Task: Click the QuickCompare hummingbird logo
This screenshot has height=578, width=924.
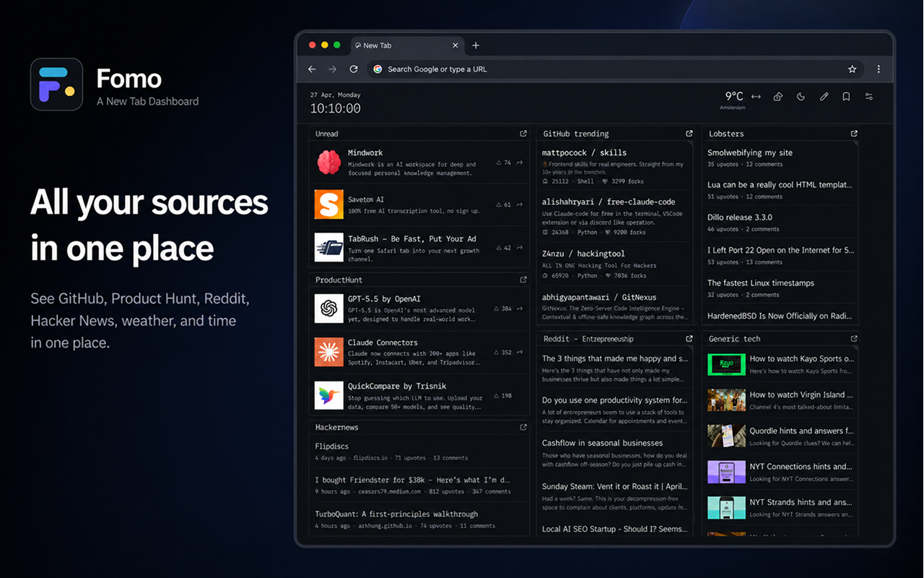Action: (329, 396)
